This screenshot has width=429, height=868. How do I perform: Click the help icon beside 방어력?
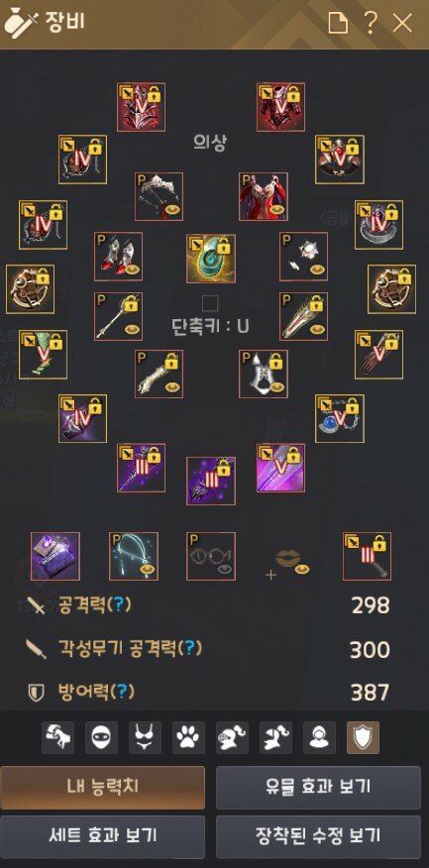[122, 691]
